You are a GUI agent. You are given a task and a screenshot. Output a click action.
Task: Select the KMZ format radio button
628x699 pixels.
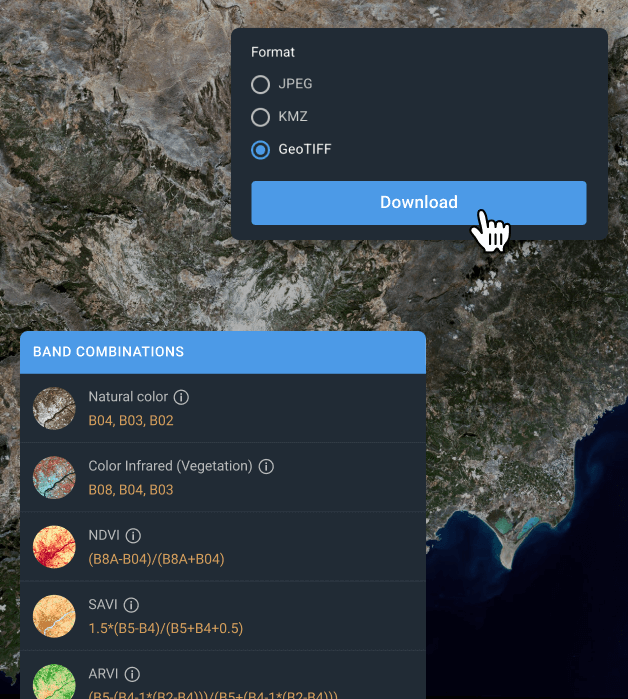pyautogui.click(x=260, y=117)
